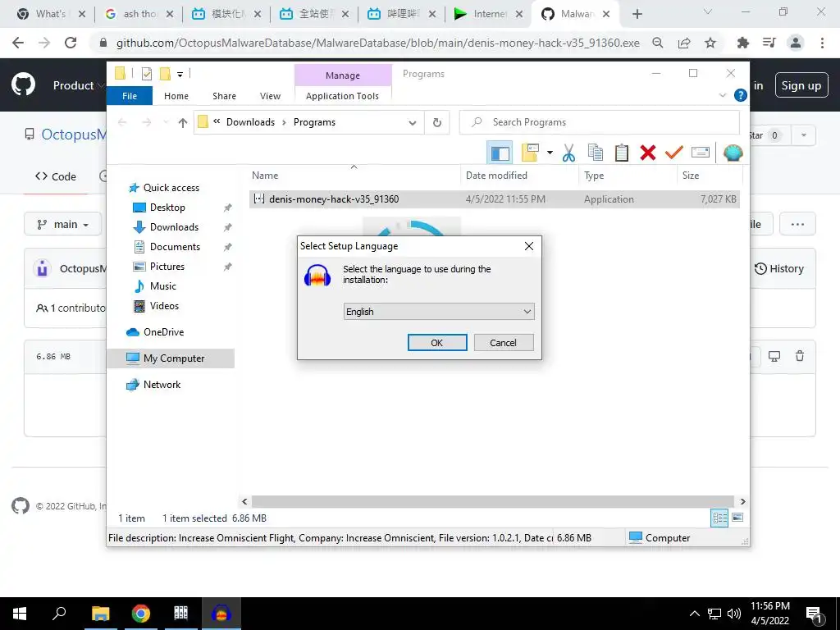Open the Share ribbon tab

click(x=224, y=96)
